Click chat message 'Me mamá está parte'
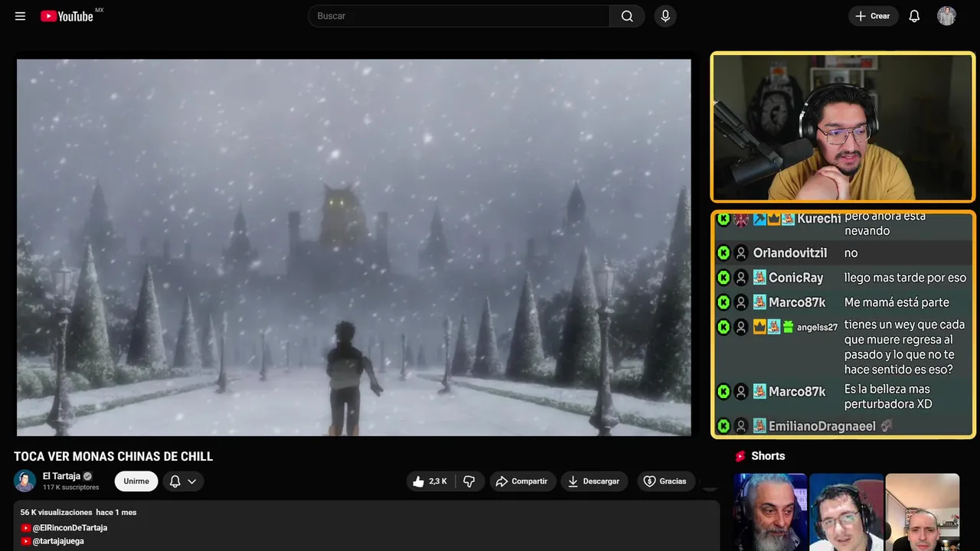The height and width of the screenshot is (551, 980). [897, 302]
